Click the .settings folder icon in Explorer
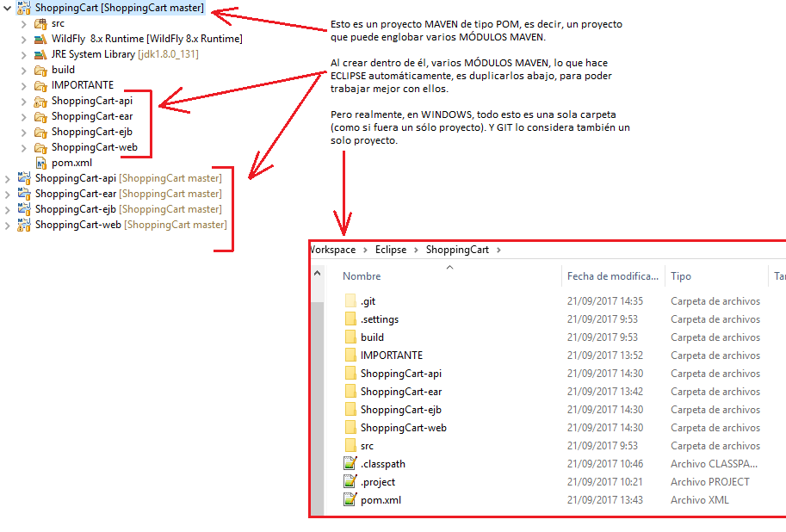The height and width of the screenshot is (532, 786). click(x=350, y=319)
